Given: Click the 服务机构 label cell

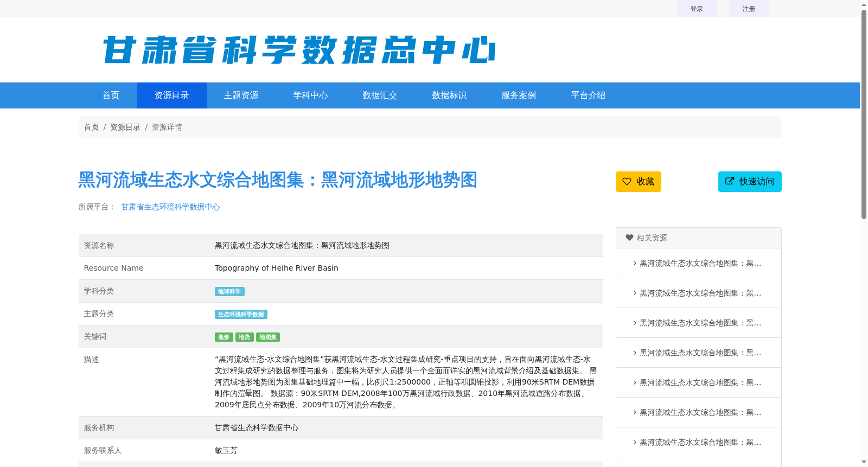Looking at the screenshot, I should click(x=144, y=428).
